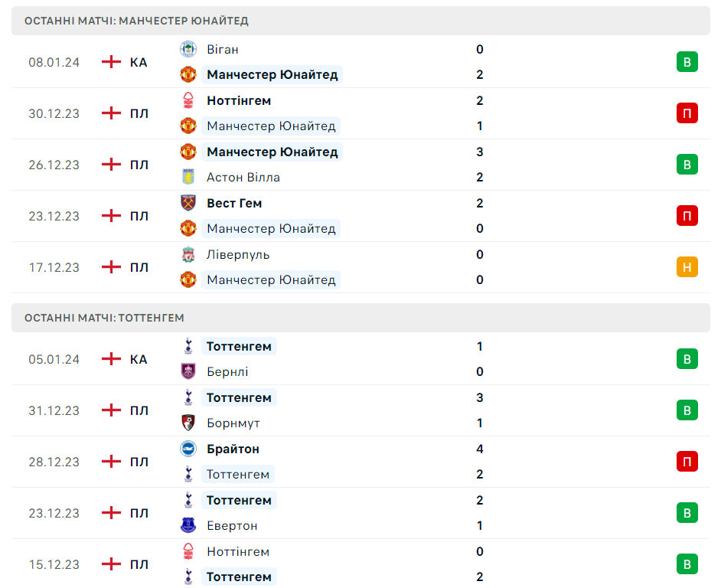The image size is (721, 588).
Task: Click orange Н badge for Liverpool match
Action: pos(687,267)
